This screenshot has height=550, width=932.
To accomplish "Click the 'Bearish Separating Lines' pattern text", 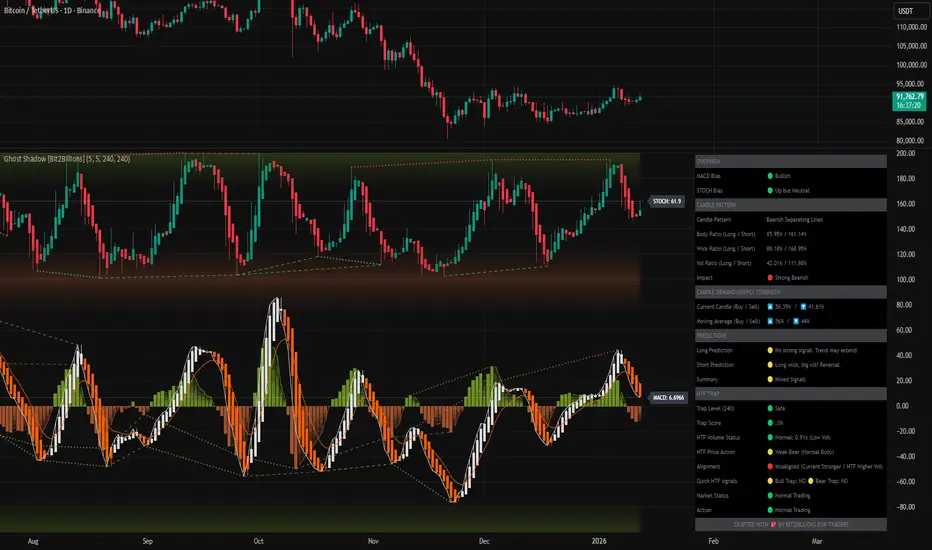I will pos(794,219).
